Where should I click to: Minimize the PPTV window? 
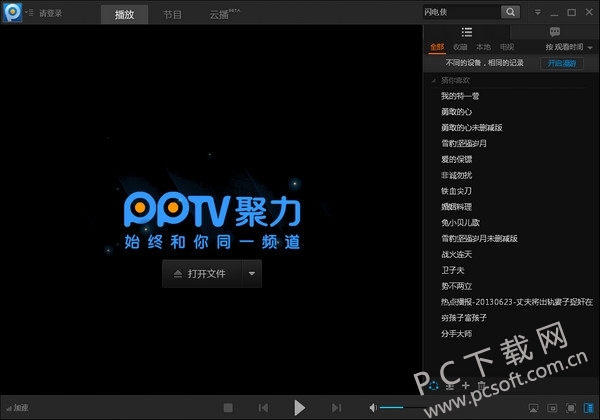click(x=554, y=13)
